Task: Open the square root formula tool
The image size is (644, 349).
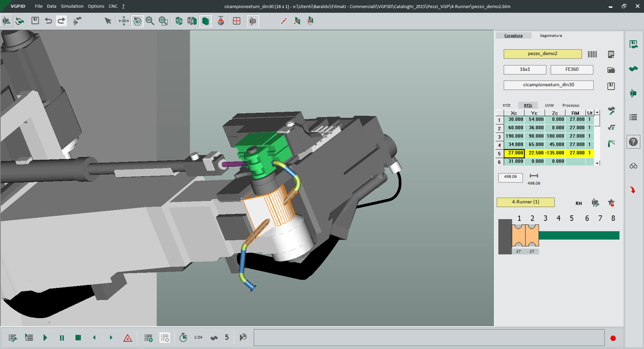Action: (x=611, y=127)
